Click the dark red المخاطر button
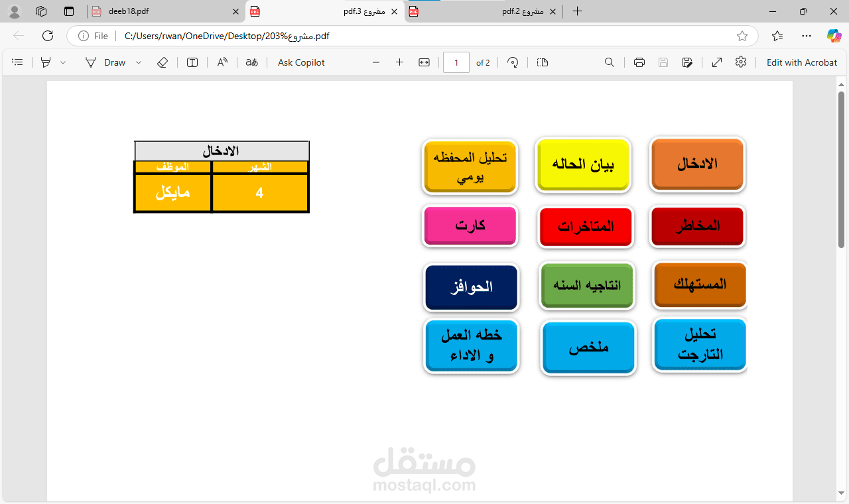Viewport: 849px width, 504px height. pyautogui.click(x=698, y=227)
